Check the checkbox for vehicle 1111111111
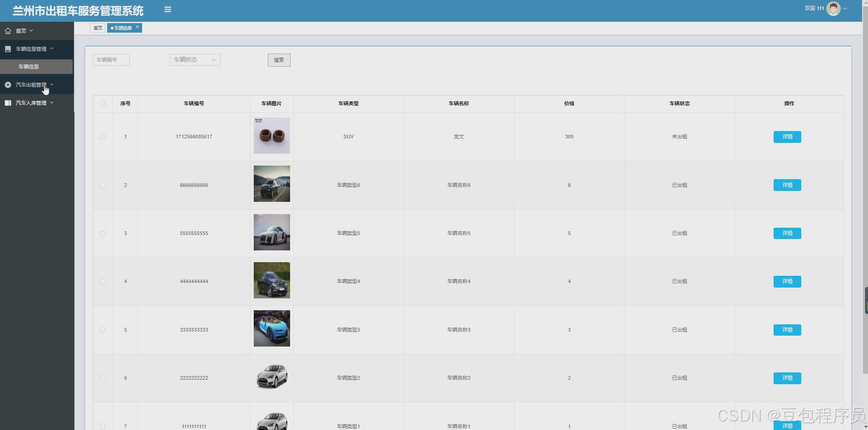 tap(103, 426)
